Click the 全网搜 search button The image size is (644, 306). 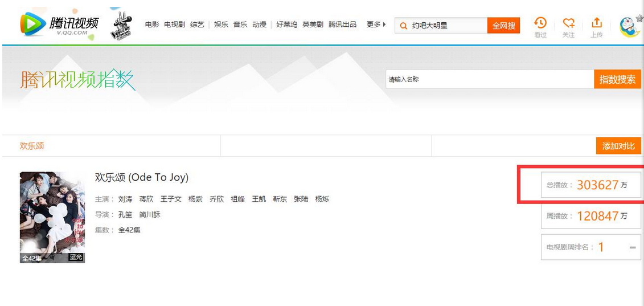[x=503, y=26]
